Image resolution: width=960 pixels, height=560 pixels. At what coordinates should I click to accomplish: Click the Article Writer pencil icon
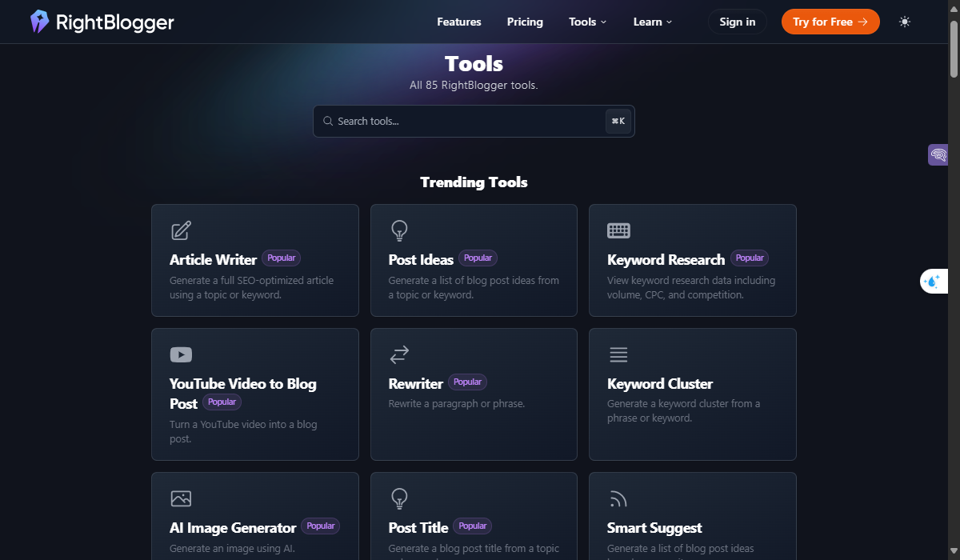coord(182,231)
